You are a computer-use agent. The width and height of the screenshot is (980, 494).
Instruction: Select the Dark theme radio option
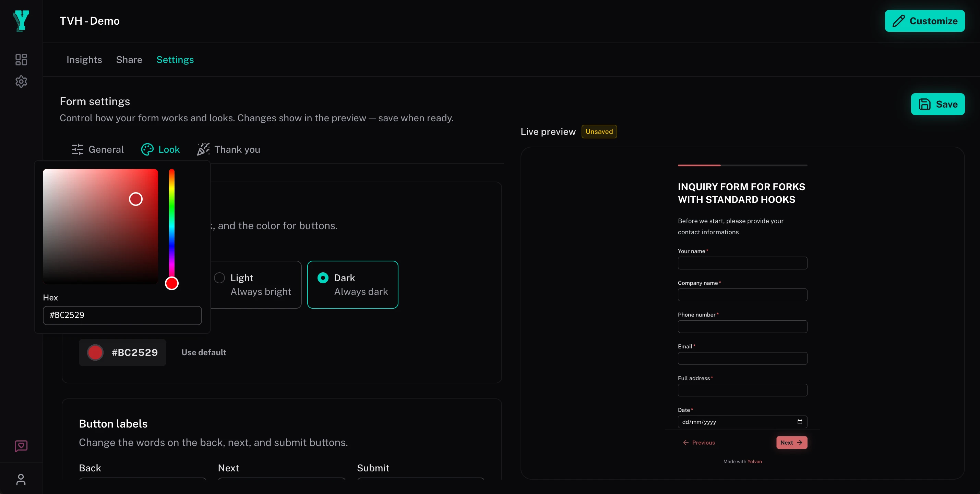point(352,285)
